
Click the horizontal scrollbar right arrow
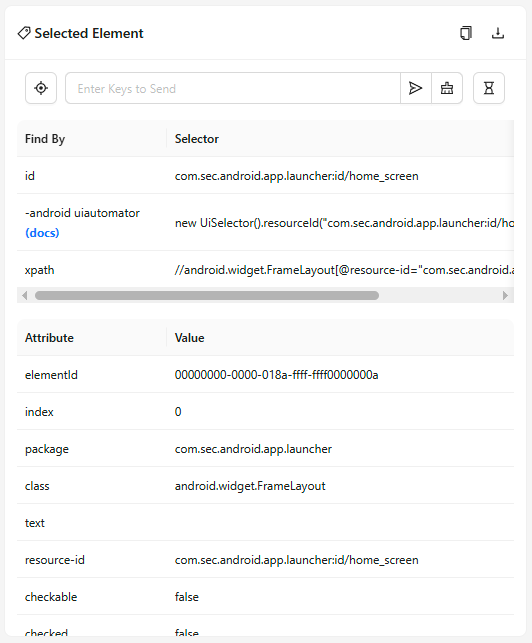[x=505, y=296]
